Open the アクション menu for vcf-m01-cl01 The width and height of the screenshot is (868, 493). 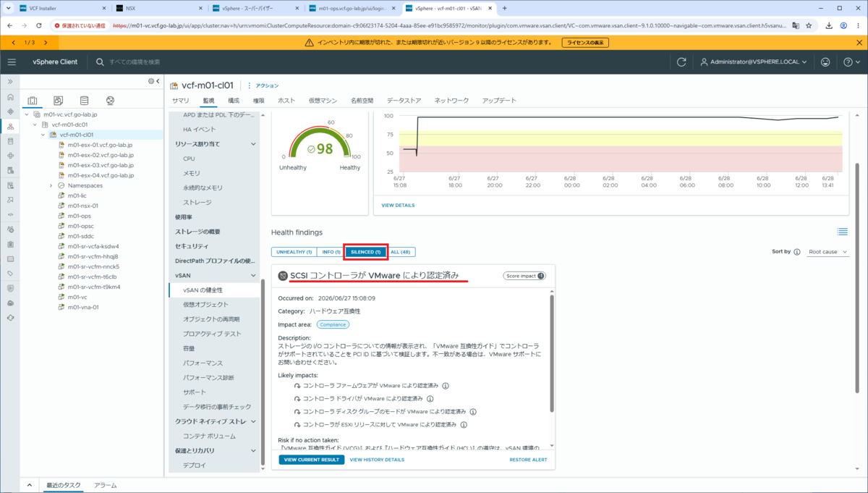click(263, 85)
